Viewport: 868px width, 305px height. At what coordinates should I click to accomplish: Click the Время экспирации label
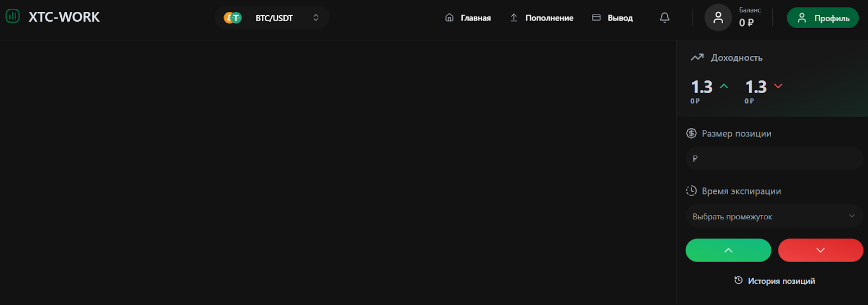[741, 191]
